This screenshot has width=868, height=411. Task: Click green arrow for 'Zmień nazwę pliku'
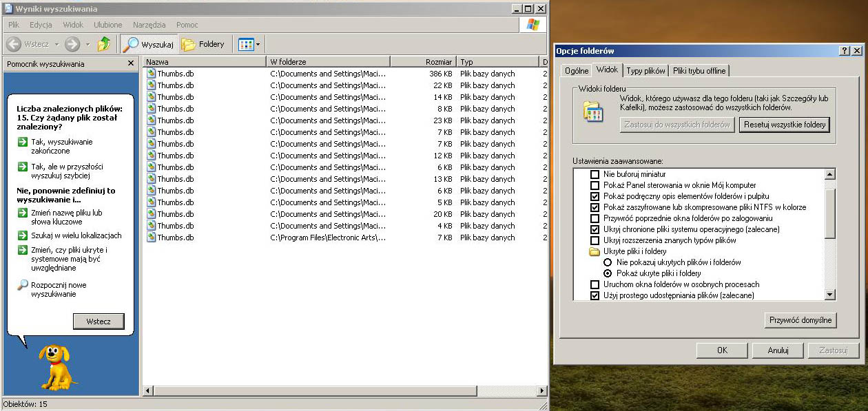pos(23,213)
